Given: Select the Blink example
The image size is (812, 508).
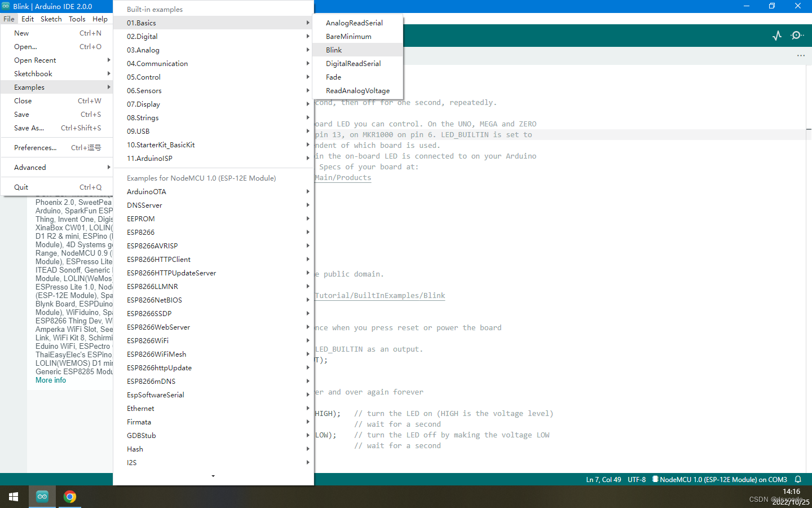Looking at the screenshot, I should tap(334, 50).
